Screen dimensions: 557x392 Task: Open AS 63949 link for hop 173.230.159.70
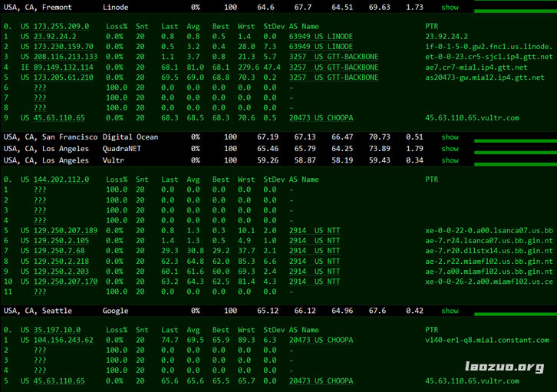[x=299, y=47]
